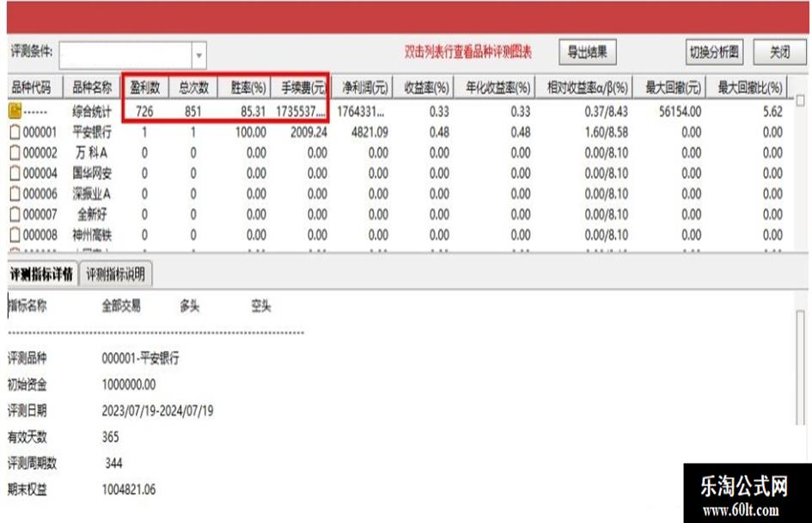Image resolution: width=812 pixels, height=523 pixels.
Task: Click stock code 000008
Action: pyautogui.click(x=40, y=235)
